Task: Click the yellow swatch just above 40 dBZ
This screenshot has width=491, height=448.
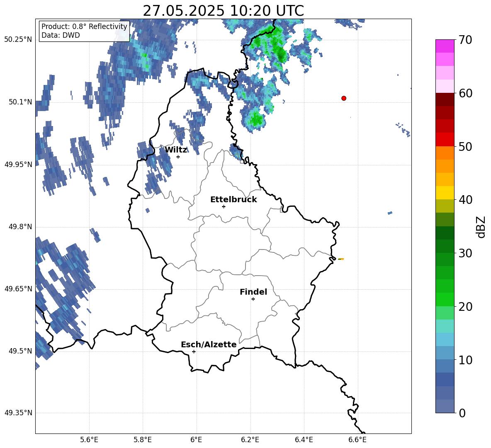Action: pyautogui.click(x=445, y=192)
